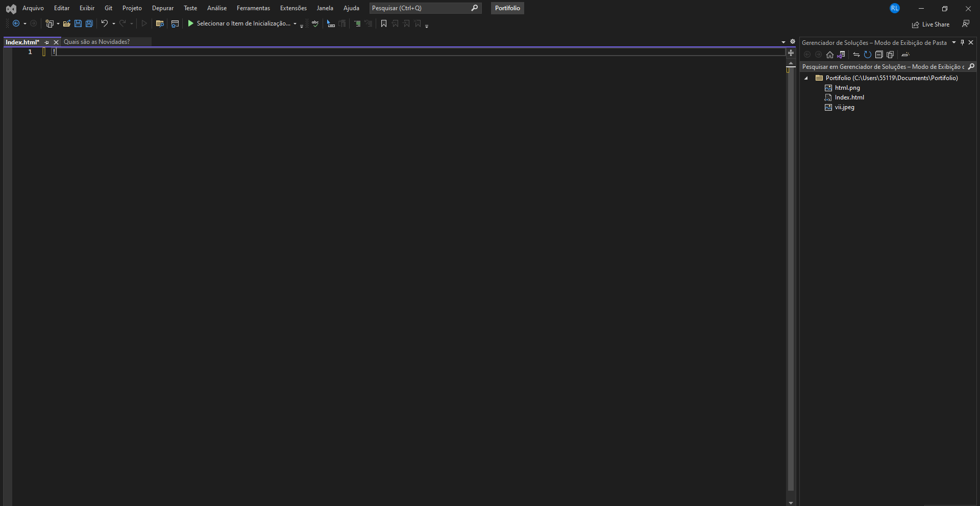Open the Ferramentas menu

pos(253,8)
